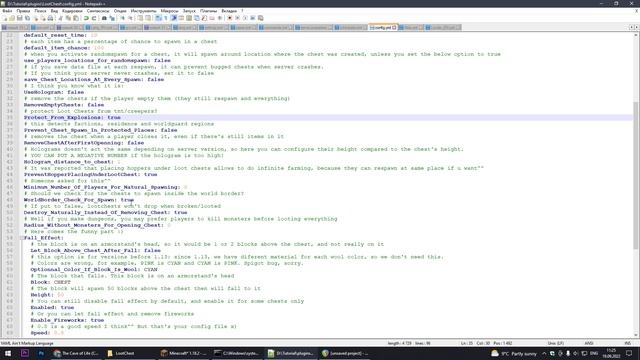
Task: Toggle the indent guide icon
Action: coord(174,18)
